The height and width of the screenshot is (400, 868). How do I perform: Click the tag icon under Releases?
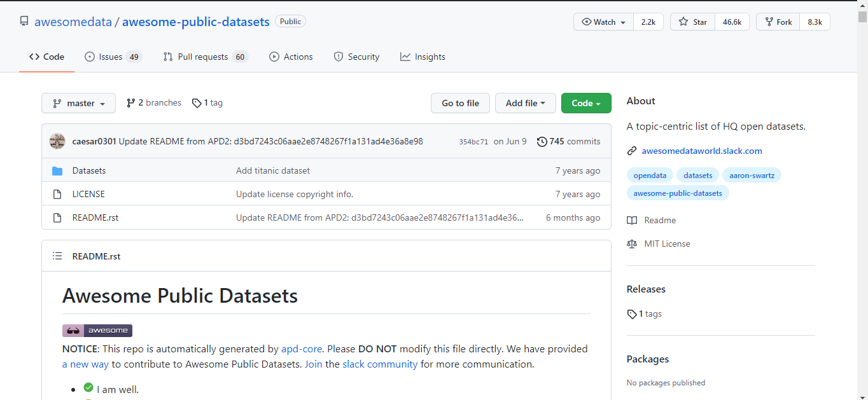[631, 314]
